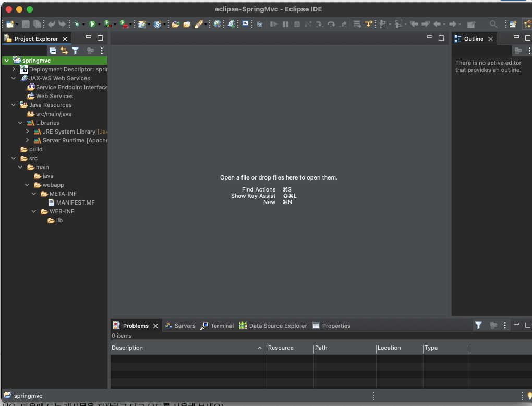
Task: Click the New wizard toolbar icon
Action: (10, 24)
